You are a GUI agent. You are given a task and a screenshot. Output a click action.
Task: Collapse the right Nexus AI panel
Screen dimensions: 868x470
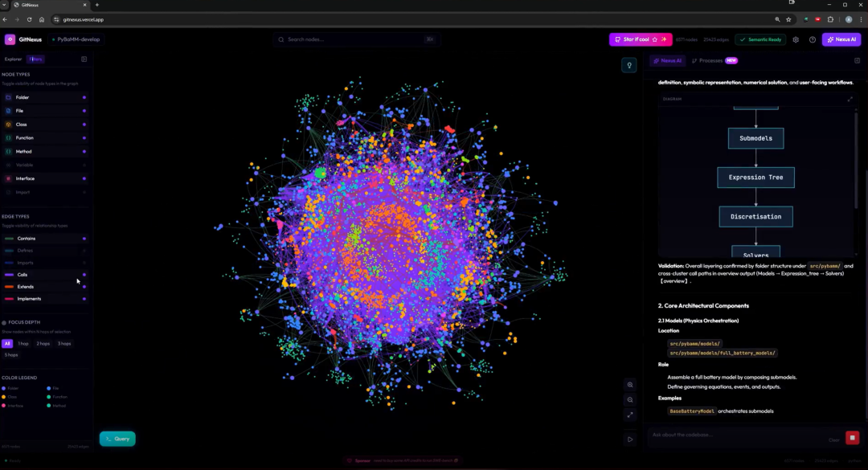click(x=857, y=61)
